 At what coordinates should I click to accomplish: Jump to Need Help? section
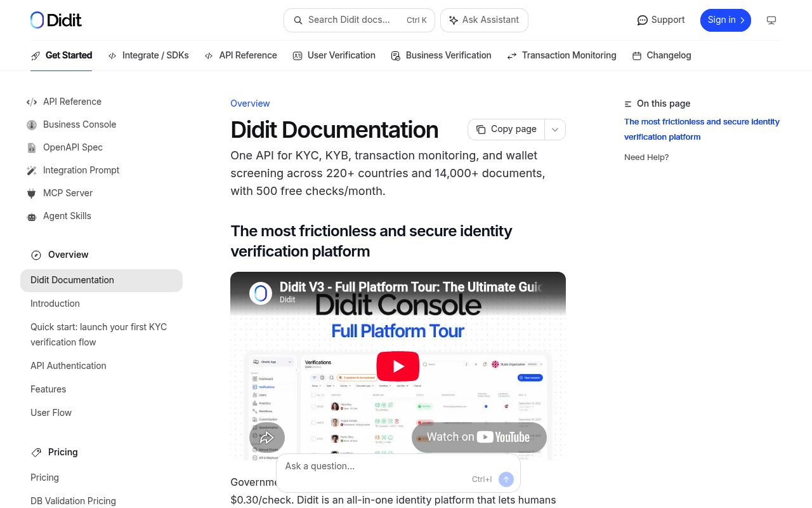coord(646,157)
